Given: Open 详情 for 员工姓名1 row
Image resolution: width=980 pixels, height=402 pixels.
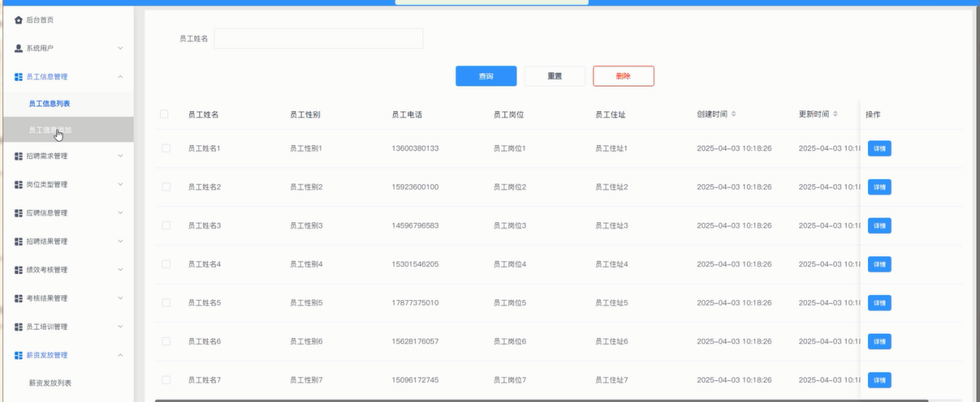Looking at the screenshot, I should 880,148.
